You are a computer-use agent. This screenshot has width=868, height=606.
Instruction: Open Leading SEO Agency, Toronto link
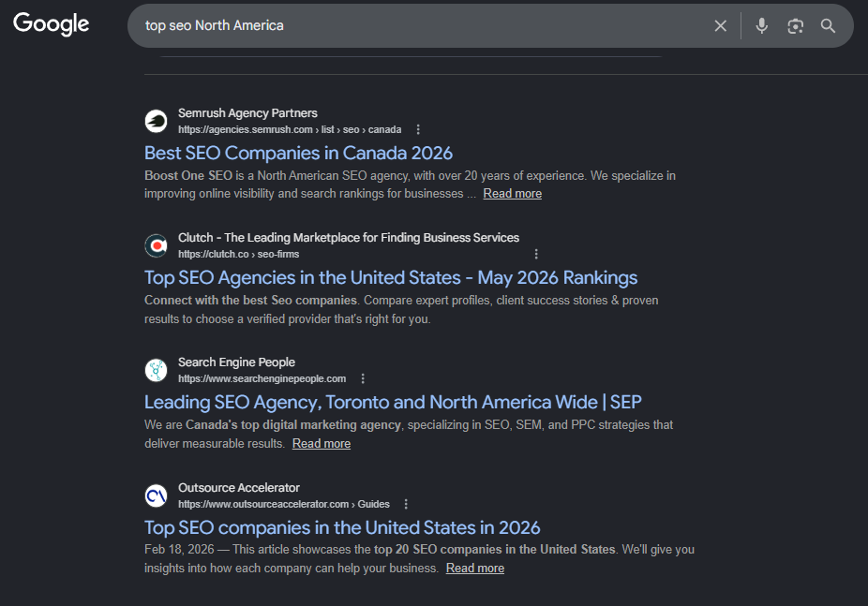click(393, 402)
